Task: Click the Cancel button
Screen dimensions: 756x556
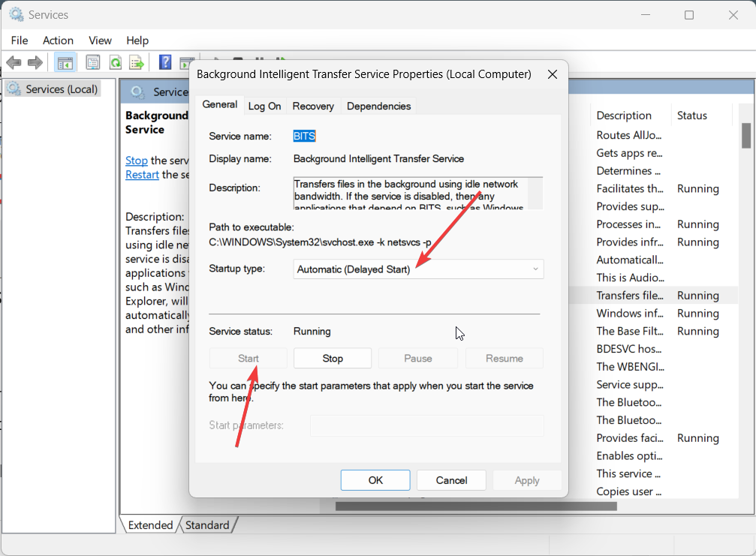Action: (x=451, y=480)
